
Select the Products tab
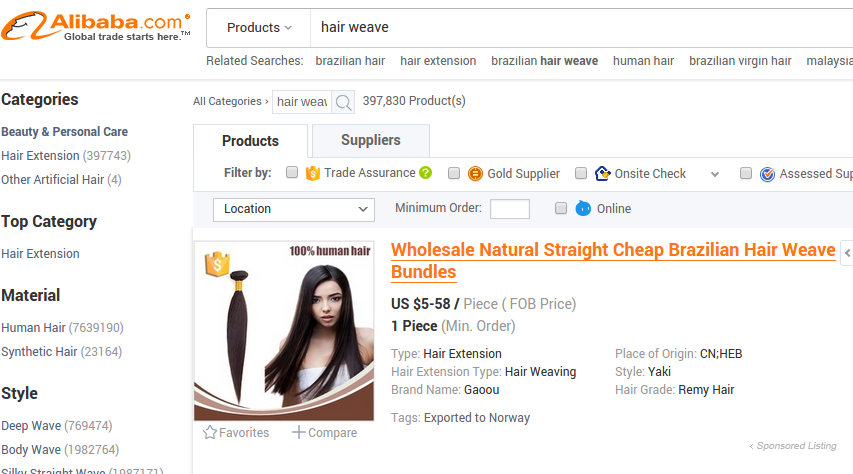(x=250, y=141)
